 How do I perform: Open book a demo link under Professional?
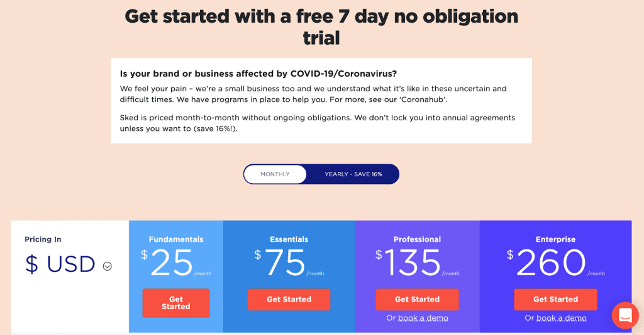pos(423,318)
